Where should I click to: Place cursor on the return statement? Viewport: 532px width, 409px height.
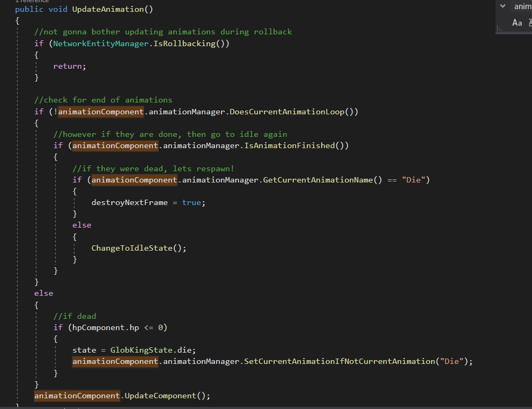69,66
